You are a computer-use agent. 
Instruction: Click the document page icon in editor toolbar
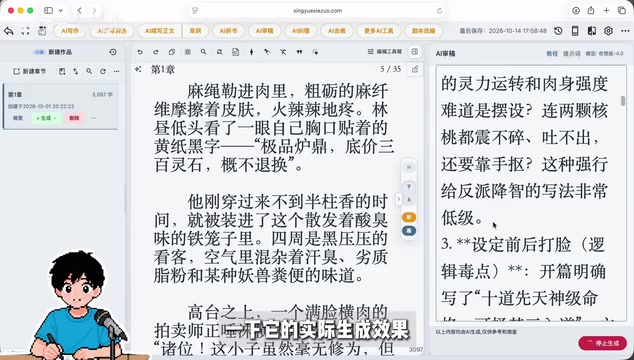pos(235,52)
